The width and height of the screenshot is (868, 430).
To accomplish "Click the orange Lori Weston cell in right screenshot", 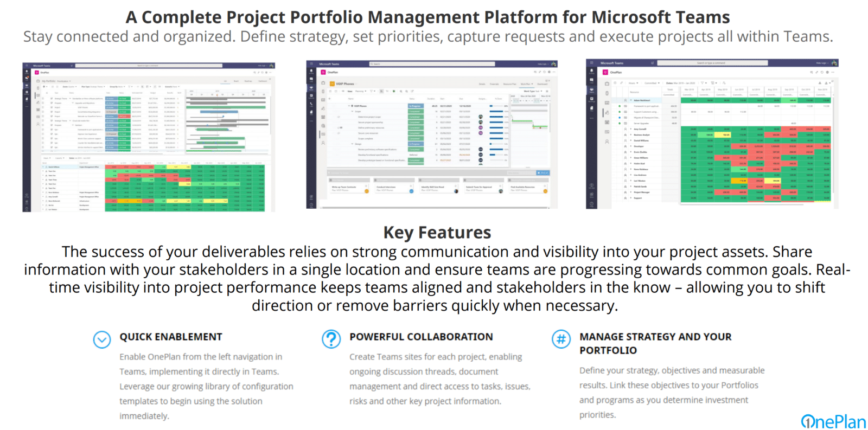I will [739, 181].
